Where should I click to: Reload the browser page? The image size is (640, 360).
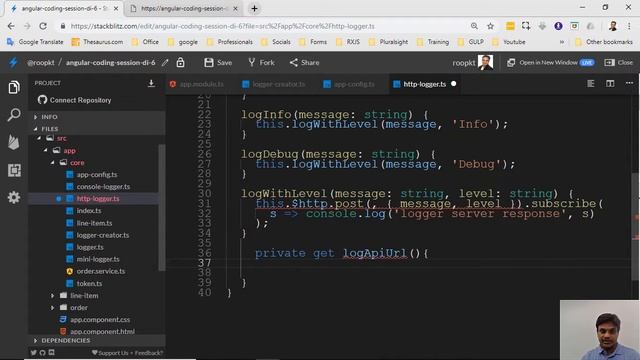[43, 26]
